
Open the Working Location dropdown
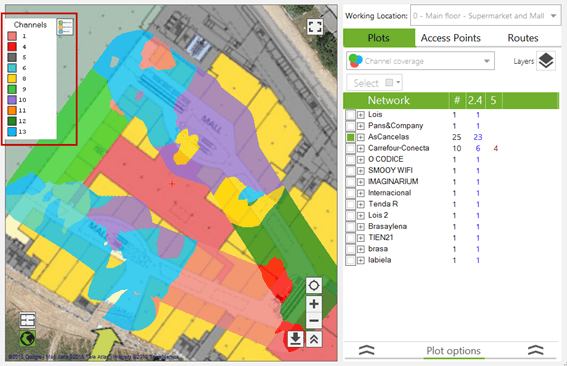pyautogui.click(x=485, y=16)
